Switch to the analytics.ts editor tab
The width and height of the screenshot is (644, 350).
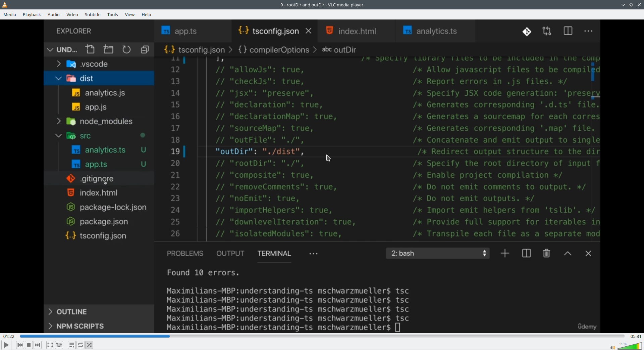click(x=436, y=31)
